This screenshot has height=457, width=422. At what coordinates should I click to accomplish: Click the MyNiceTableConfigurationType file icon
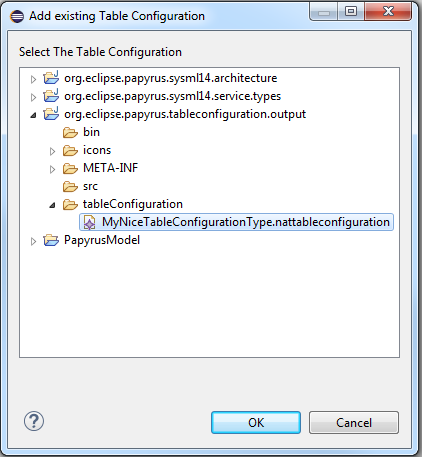click(89, 222)
